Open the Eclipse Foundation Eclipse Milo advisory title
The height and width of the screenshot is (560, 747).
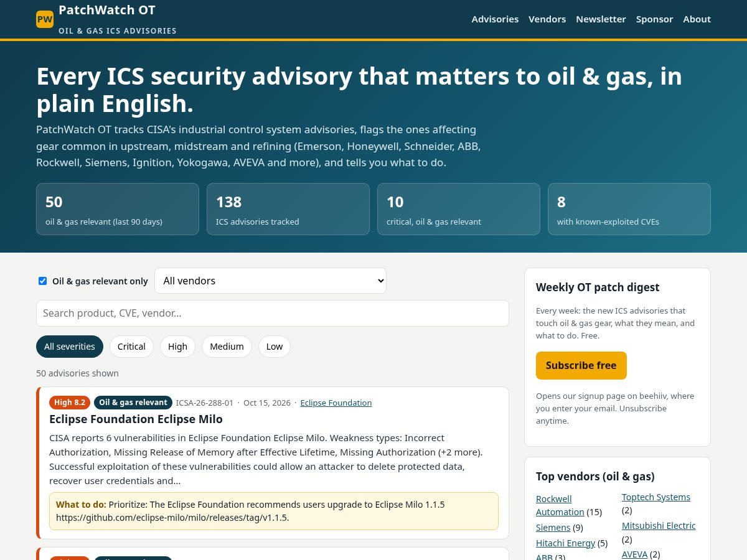pos(136,419)
